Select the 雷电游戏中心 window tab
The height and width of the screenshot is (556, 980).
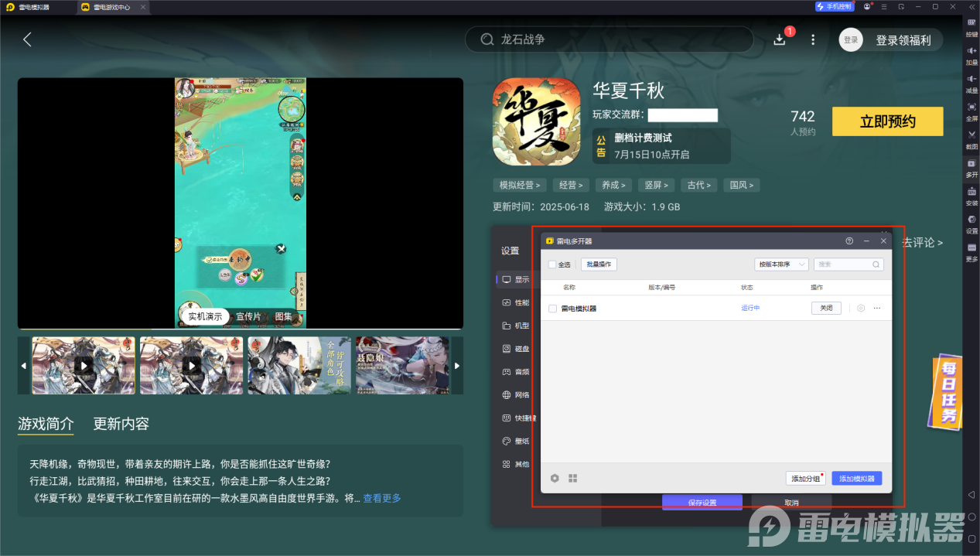[x=111, y=7]
